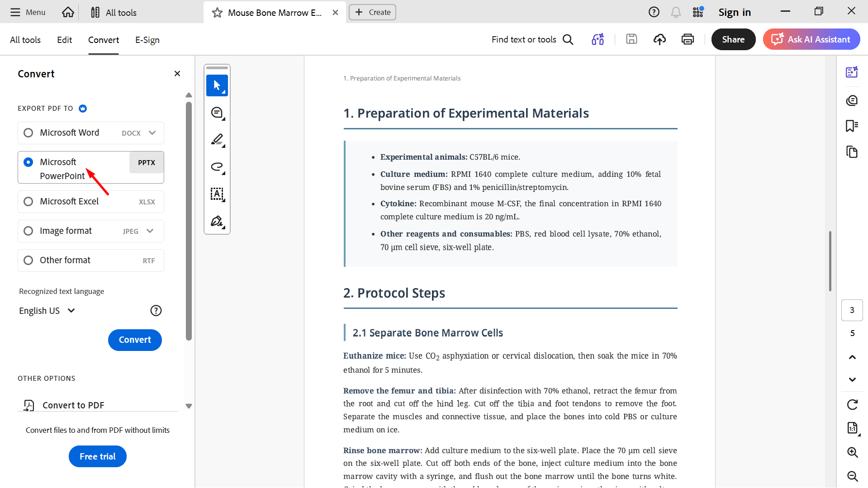Viewport: 868px width, 488px height.
Task: Select Microsoft Word export radio button
Action: [x=28, y=133]
